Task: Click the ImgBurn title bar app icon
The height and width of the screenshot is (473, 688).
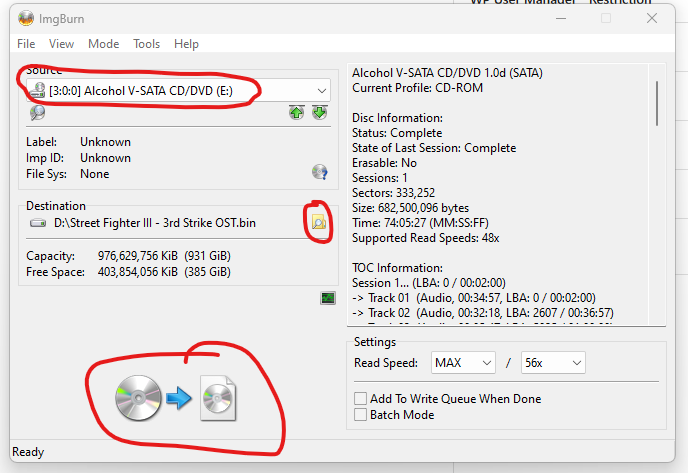Action: pos(26,18)
